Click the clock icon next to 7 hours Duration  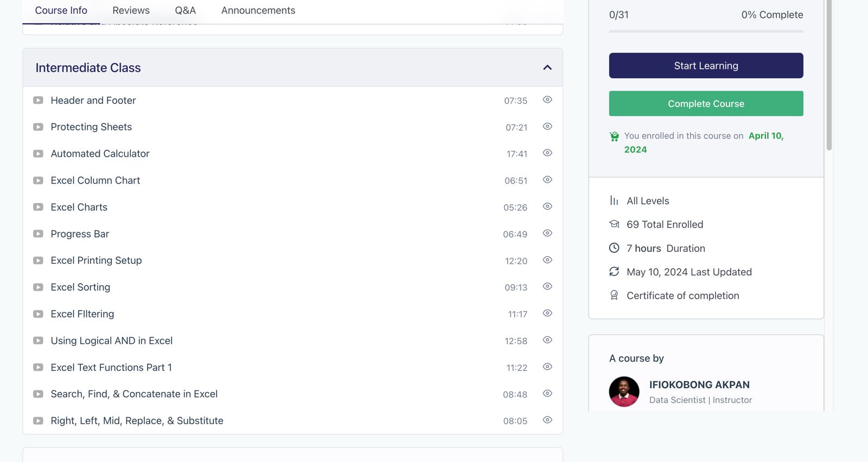(614, 248)
